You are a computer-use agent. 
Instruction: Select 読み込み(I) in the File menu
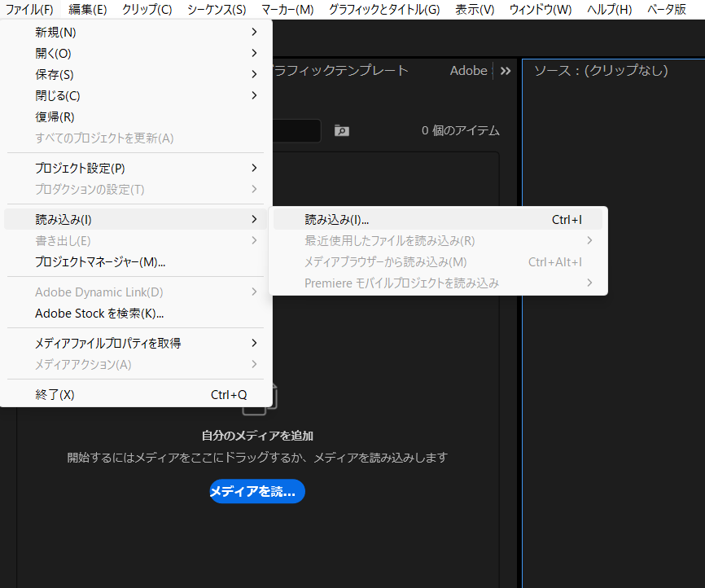[x=135, y=219]
